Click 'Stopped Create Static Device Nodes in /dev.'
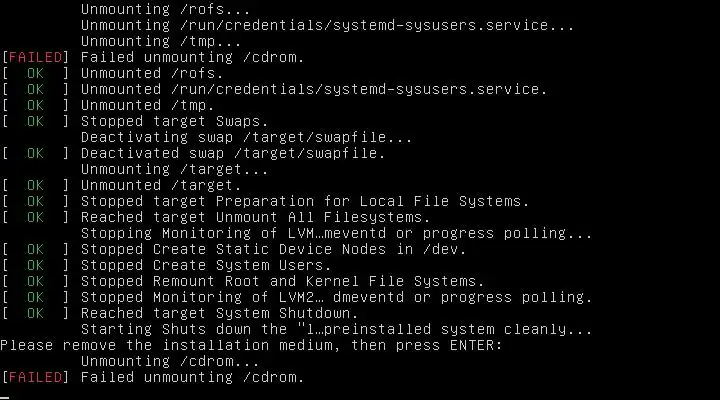This screenshot has width=720, height=400. (x=274, y=249)
